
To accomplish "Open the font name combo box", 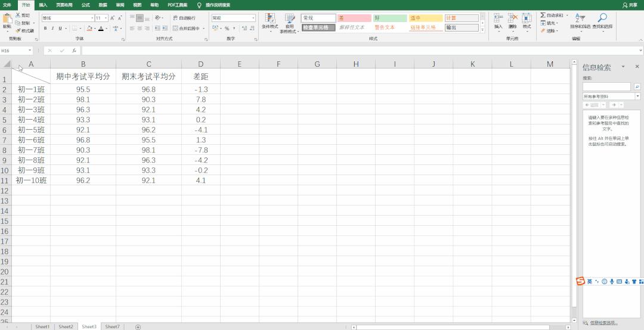I will coord(68,18).
